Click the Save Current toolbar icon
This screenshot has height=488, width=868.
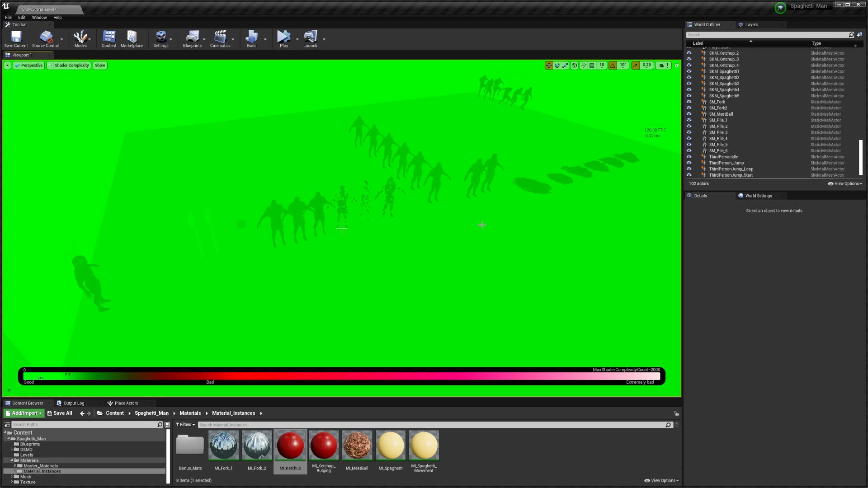[x=16, y=38]
